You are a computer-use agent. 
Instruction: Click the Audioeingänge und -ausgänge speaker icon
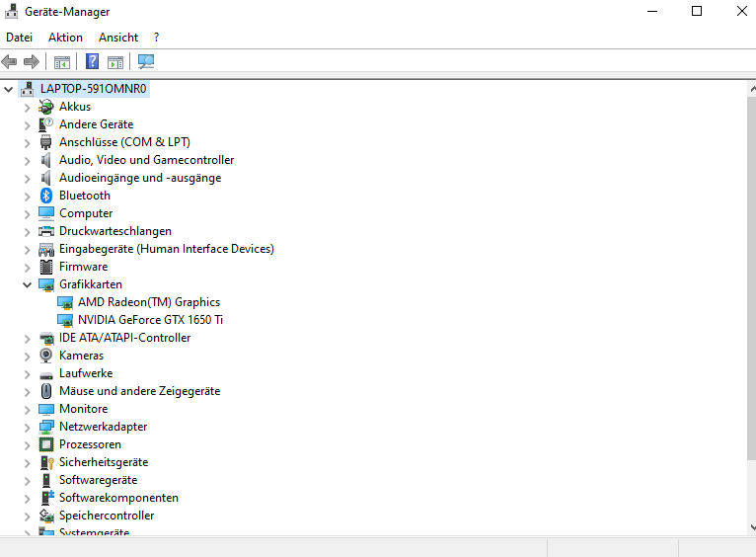[x=45, y=178]
